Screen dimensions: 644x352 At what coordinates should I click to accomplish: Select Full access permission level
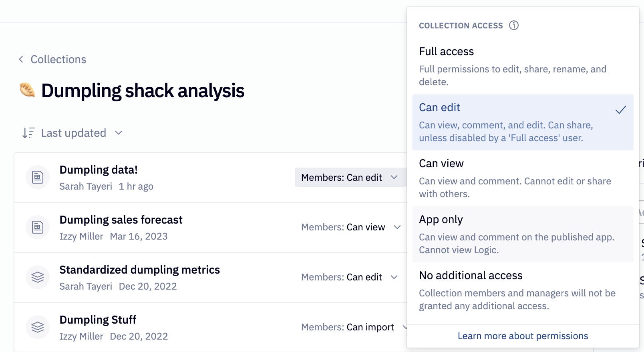point(446,51)
